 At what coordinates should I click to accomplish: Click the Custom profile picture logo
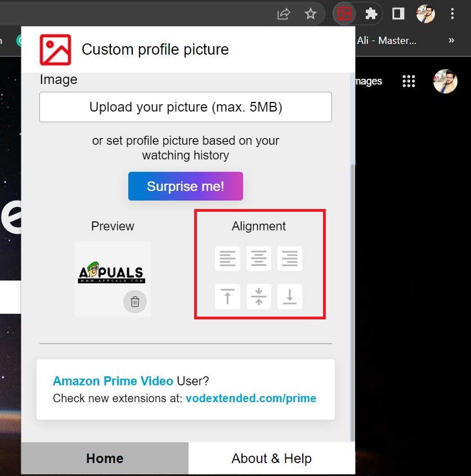55,50
